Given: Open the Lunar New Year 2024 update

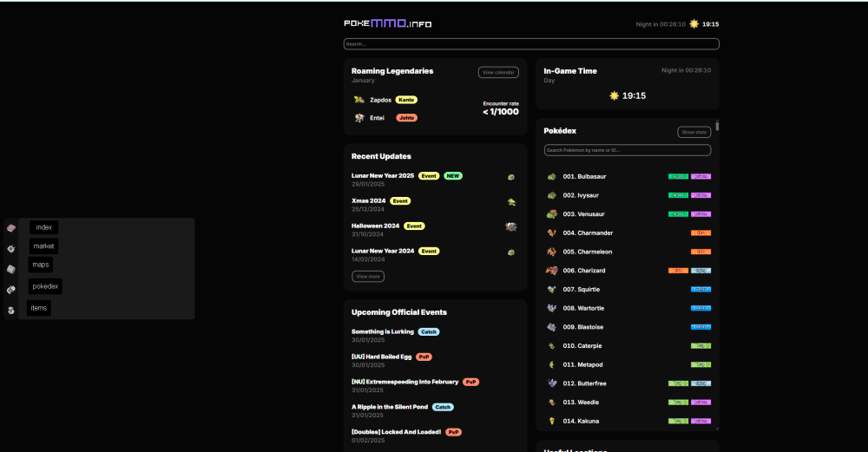Looking at the screenshot, I should point(383,251).
